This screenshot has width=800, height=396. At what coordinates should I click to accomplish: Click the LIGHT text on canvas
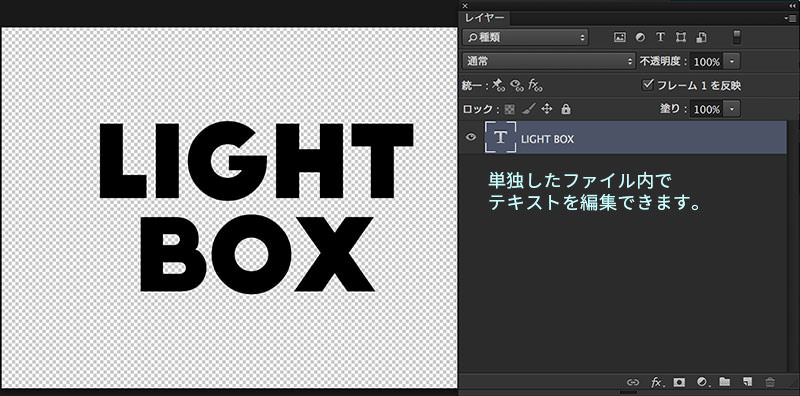coord(256,161)
